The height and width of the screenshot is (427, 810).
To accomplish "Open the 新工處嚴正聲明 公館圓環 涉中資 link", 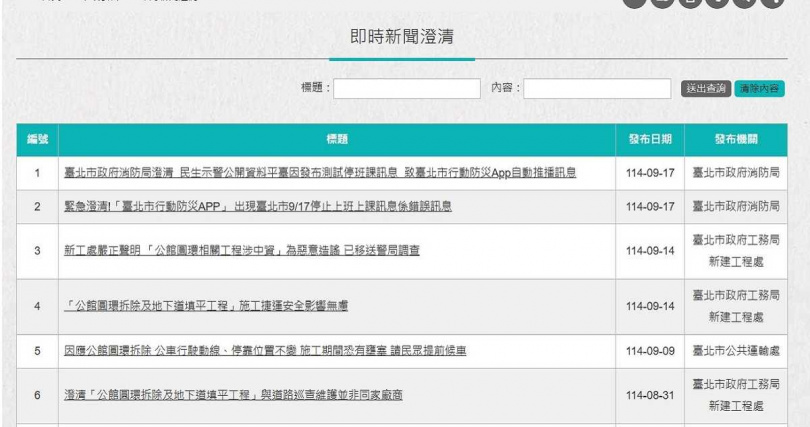I will (241, 250).
